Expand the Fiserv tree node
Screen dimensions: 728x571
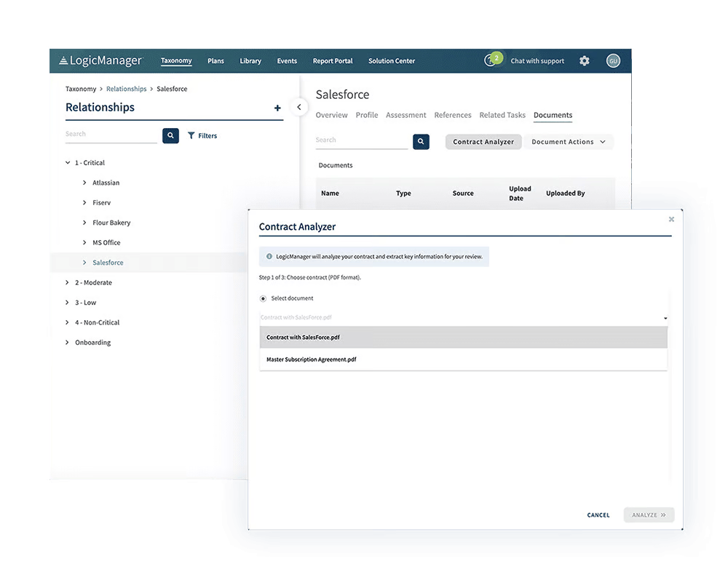point(84,202)
